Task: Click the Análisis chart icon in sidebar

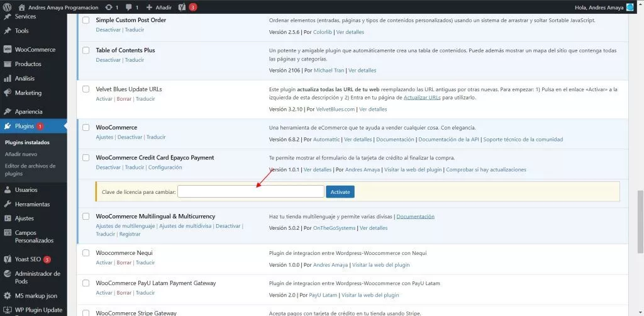Action: [x=8, y=79]
